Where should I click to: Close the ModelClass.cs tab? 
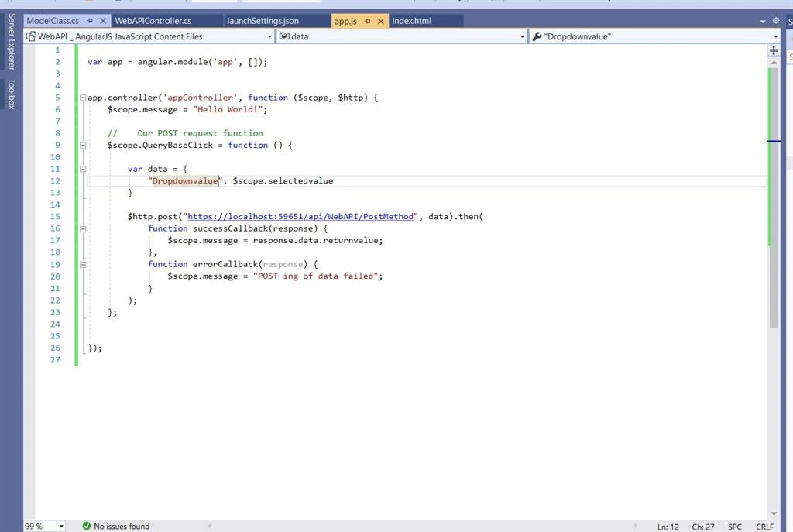click(103, 21)
